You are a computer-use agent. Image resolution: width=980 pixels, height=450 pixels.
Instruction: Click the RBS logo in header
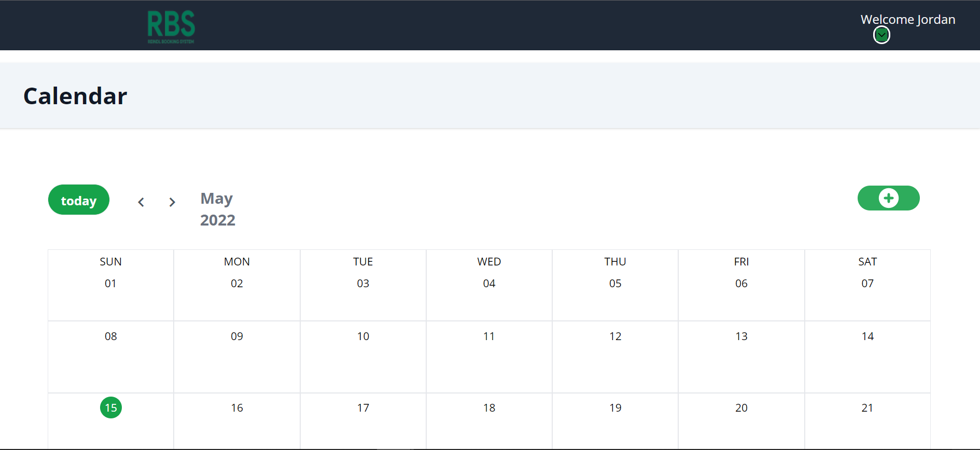click(171, 26)
